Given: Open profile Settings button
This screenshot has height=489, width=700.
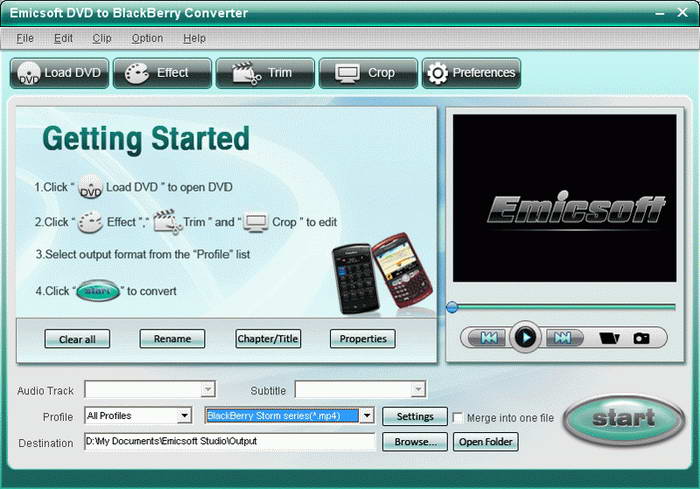Looking at the screenshot, I should pos(415,416).
